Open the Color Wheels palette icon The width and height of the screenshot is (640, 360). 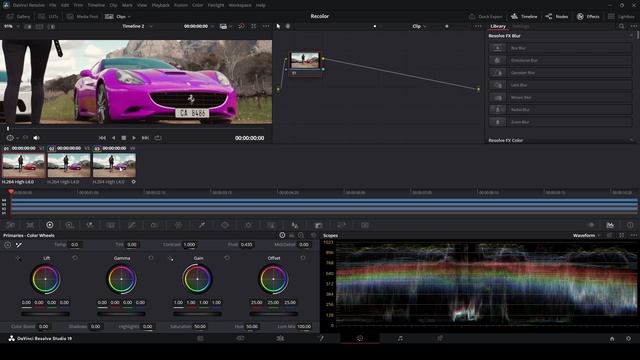(50, 225)
